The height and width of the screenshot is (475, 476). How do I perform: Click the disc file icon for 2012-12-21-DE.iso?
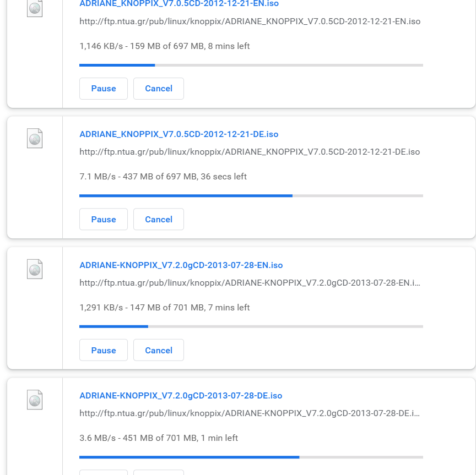tap(35, 138)
